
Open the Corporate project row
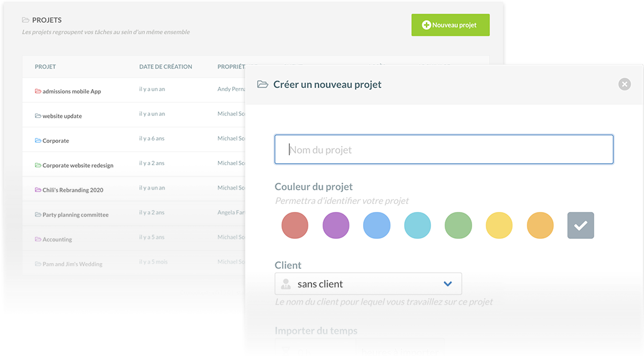tap(55, 140)
